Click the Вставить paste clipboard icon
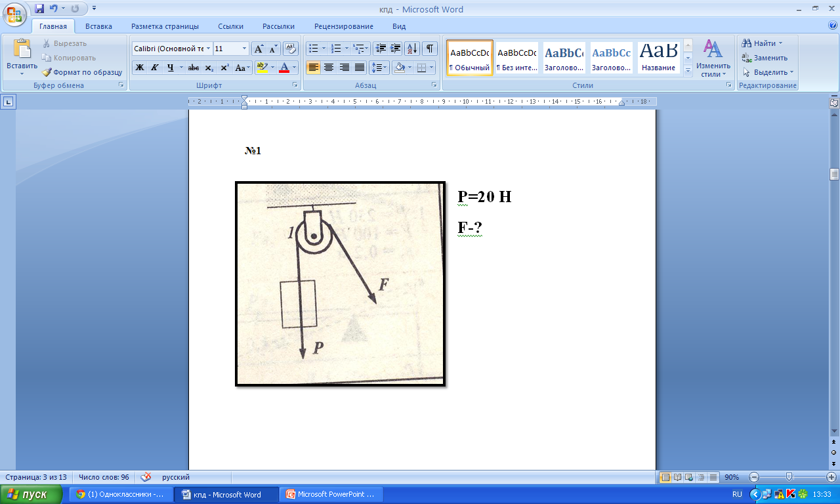840x504 pixels. [22, 50]
